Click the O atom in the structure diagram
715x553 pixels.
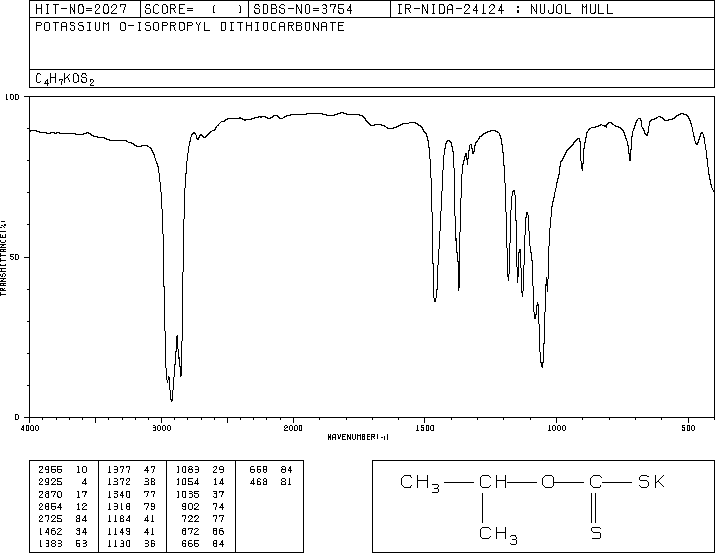tap(548, 481)
